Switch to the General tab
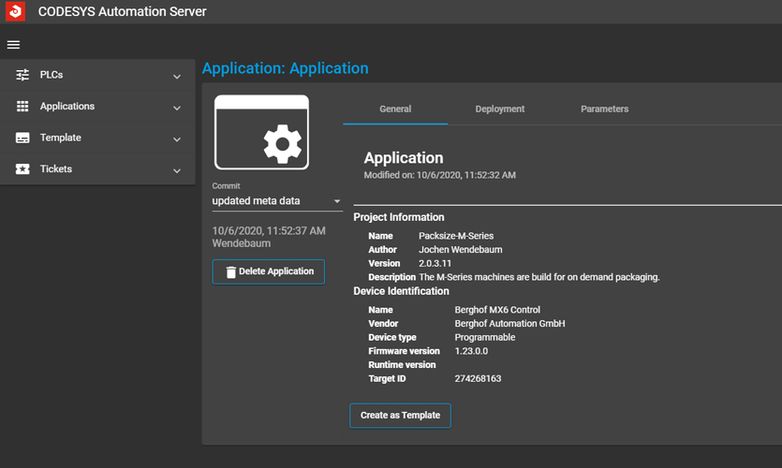 [x=395, y=109]
